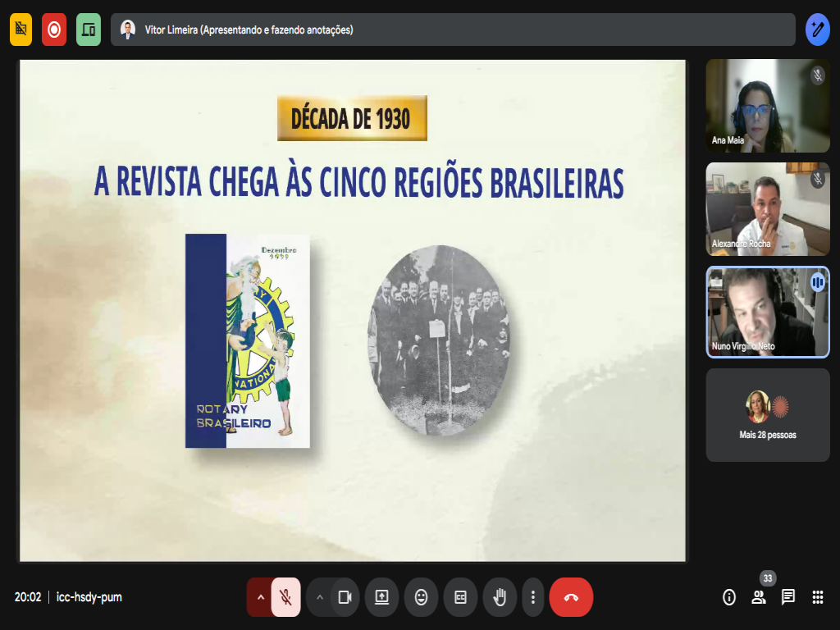The image size is (840, 630).
Task: Show the participants people list
Action: click(759, 597)
